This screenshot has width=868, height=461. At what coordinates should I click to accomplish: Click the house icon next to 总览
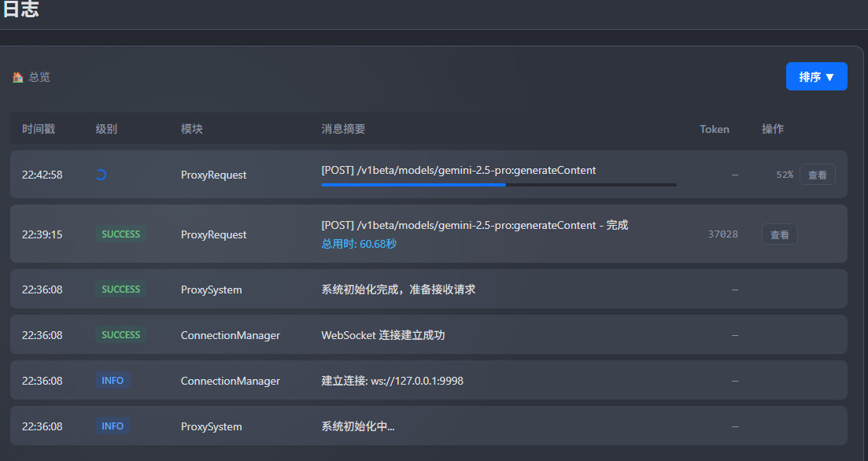point(17,77)
